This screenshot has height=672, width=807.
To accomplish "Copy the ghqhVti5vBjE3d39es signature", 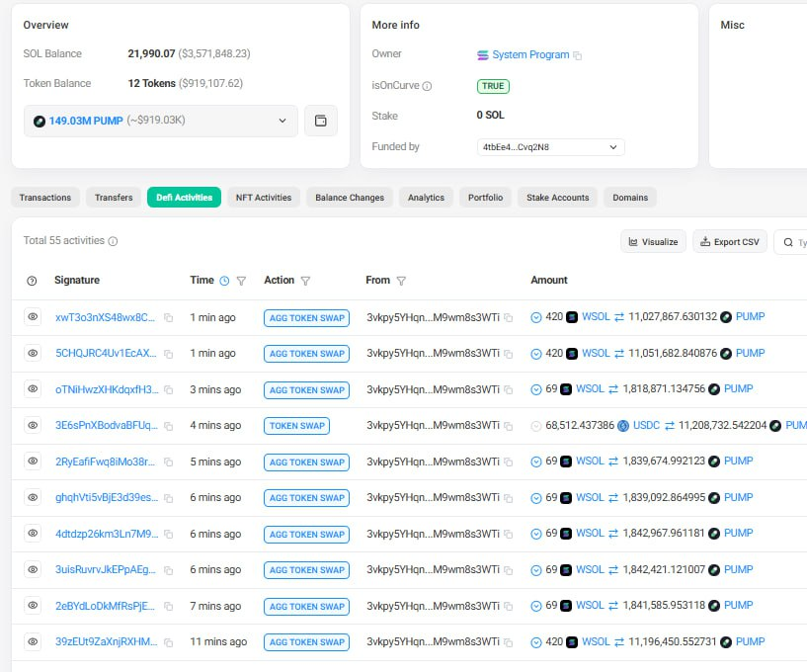I will click(168, 498).
